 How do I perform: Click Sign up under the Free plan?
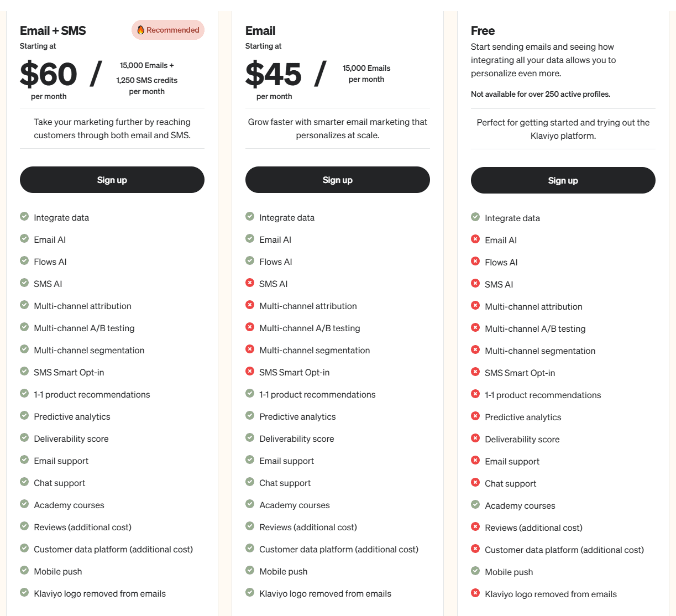click(x=563, y=180)
